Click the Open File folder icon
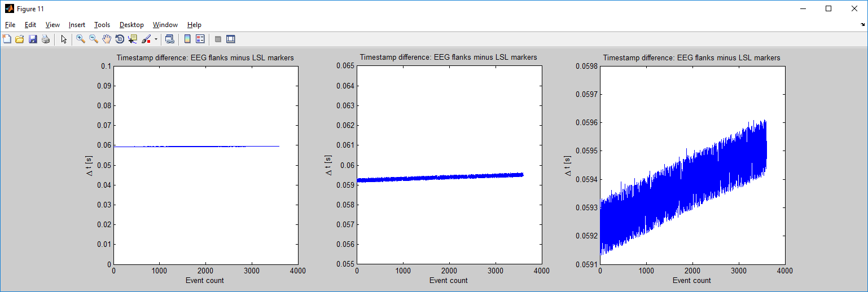The image size is (868, 292). tap(19, 39)
